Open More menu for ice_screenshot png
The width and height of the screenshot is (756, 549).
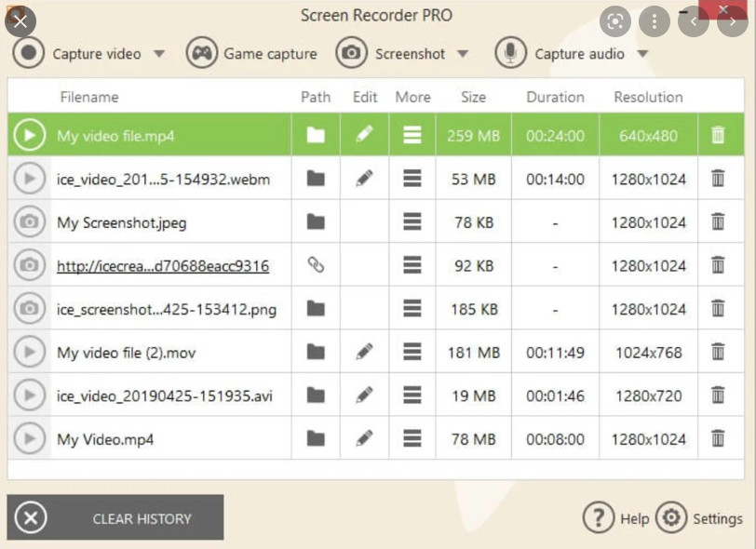click(412, 309)
